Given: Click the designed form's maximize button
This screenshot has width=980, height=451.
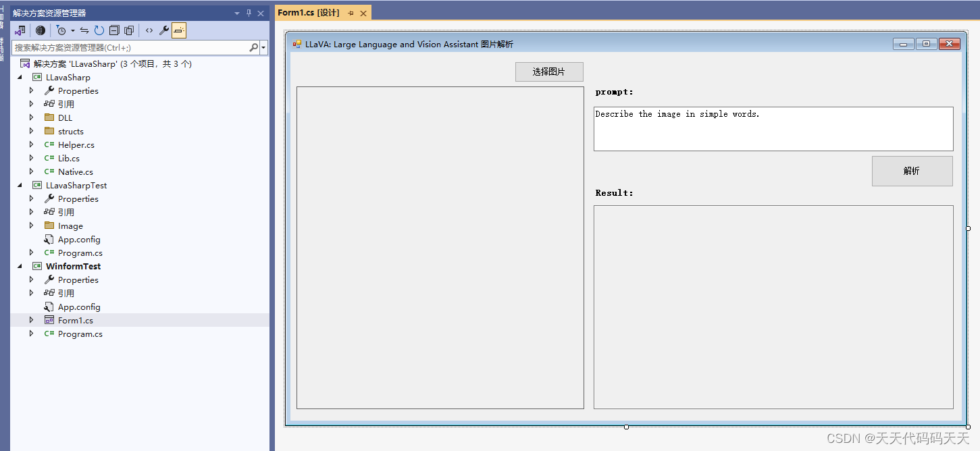Looking at the screenshot, I should 926,44.
